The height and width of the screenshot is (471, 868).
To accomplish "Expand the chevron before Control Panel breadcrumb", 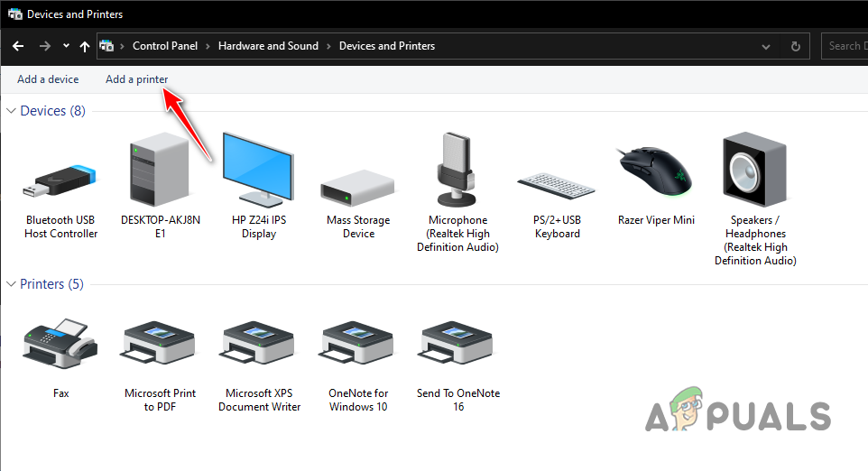I will [x=123, y=47].
